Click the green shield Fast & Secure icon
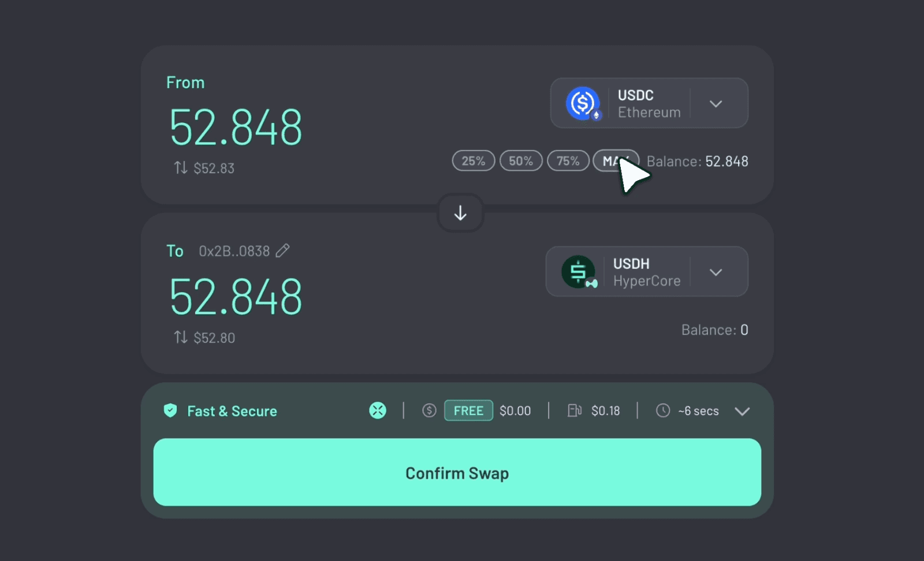Image resolution: width=924 pixels, height=561 pixels. 170,410
